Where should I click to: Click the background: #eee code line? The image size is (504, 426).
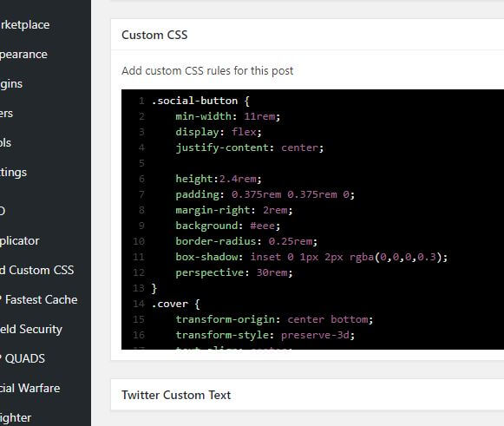click(x=228, y=226)
